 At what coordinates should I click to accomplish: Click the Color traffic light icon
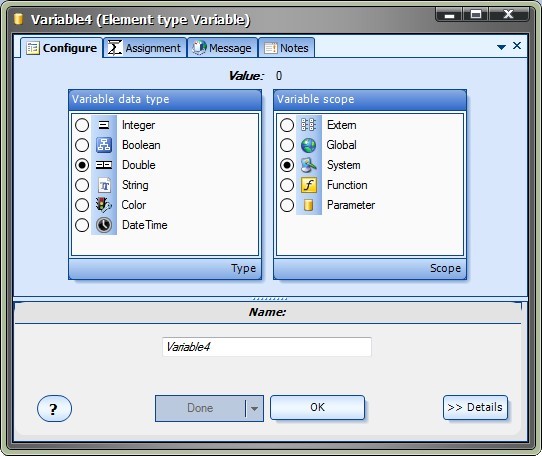[x=104, y=205]
